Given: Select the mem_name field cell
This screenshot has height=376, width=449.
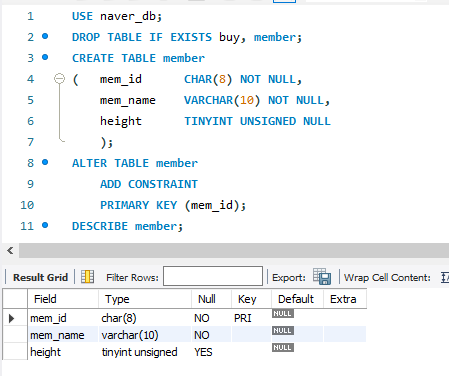Looking at the screenshot, I should (x=63, y=335).
